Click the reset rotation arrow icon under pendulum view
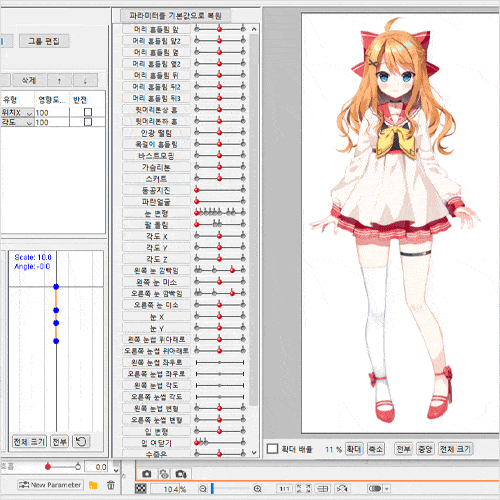Viewport: 500px width, 500px height. coord(81,442)
